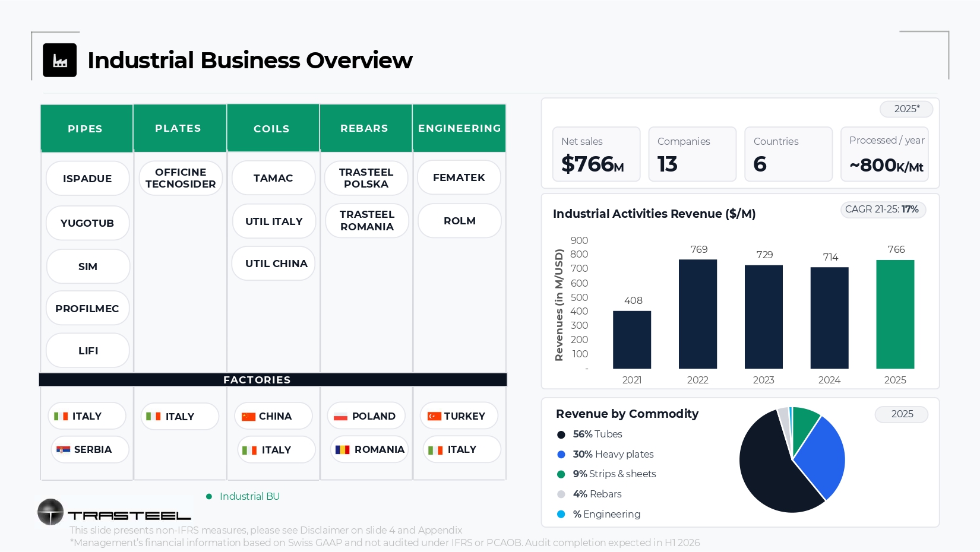Click the ISPADUE company pill

(x=87, y=178)
